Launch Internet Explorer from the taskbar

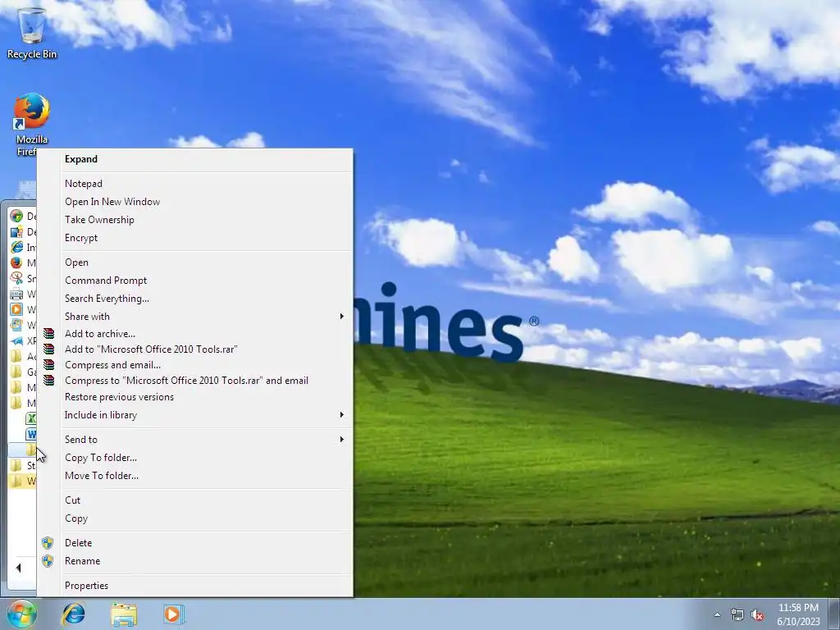coord(73,614)
